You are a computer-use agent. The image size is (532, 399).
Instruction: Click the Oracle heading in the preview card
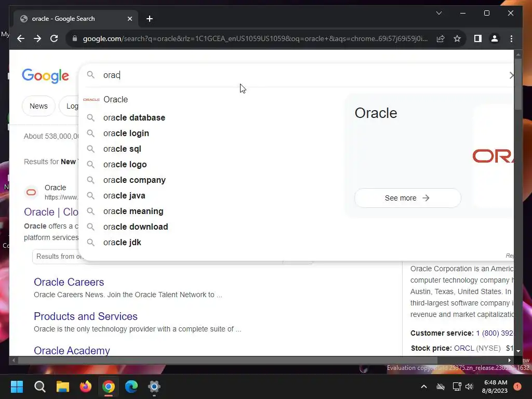(376, 113)
